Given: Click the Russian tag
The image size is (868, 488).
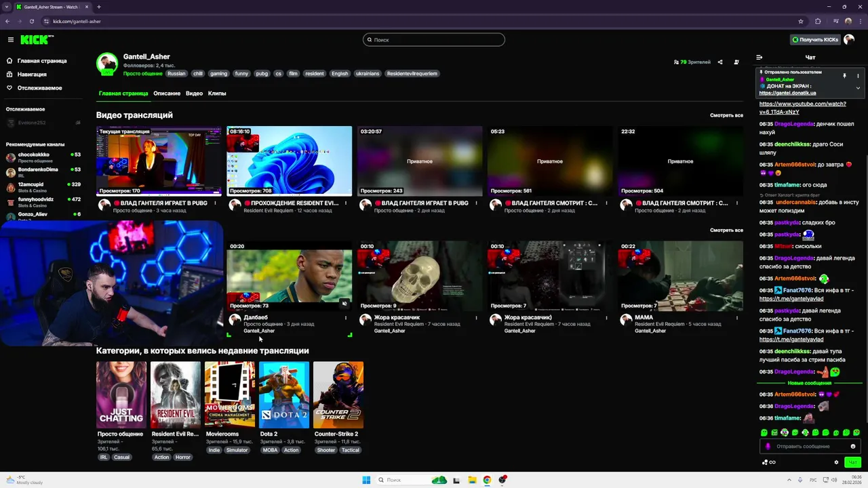Looking at the screenshot, I should point(176,74).
